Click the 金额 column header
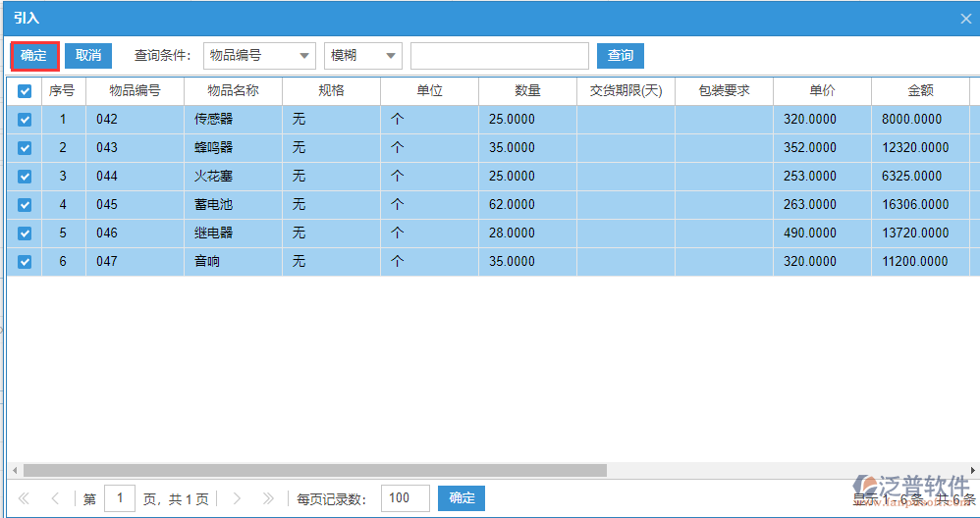The image size is (980, 518). [x=920, y=91]
